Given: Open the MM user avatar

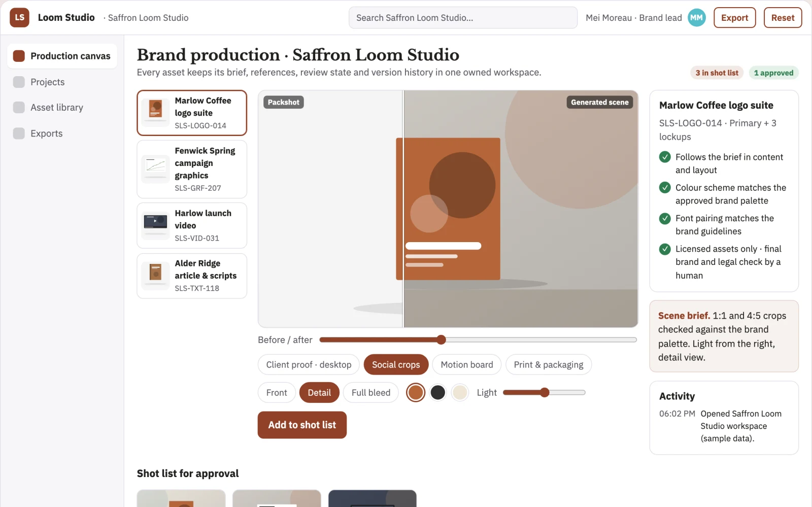Looking at the screenshot, I should 697,17.
